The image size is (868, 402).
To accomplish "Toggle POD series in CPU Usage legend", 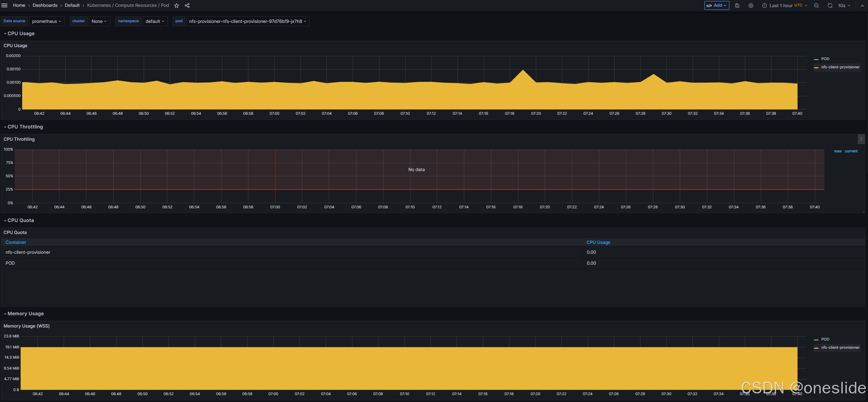I will click(x=825, y=59).
